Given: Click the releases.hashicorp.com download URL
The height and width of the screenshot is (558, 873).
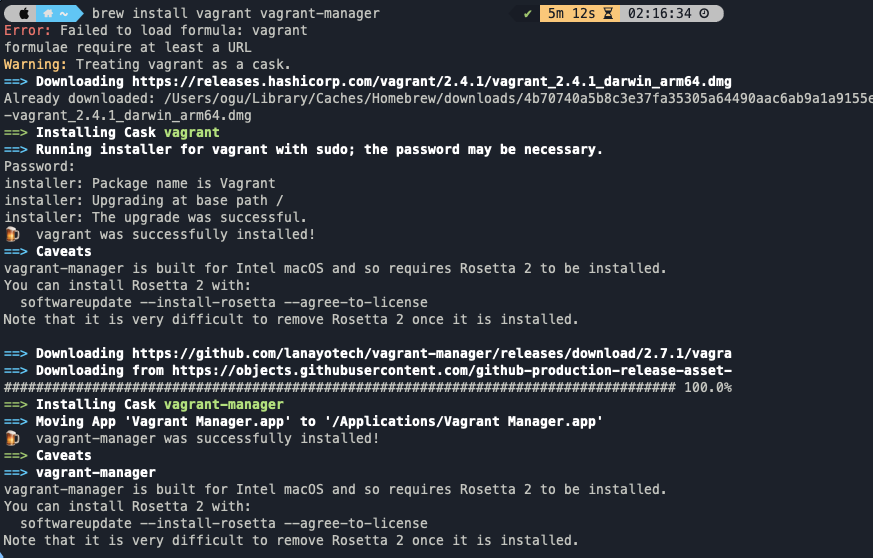Looking at the screenshot, I should tap(431, 81).
